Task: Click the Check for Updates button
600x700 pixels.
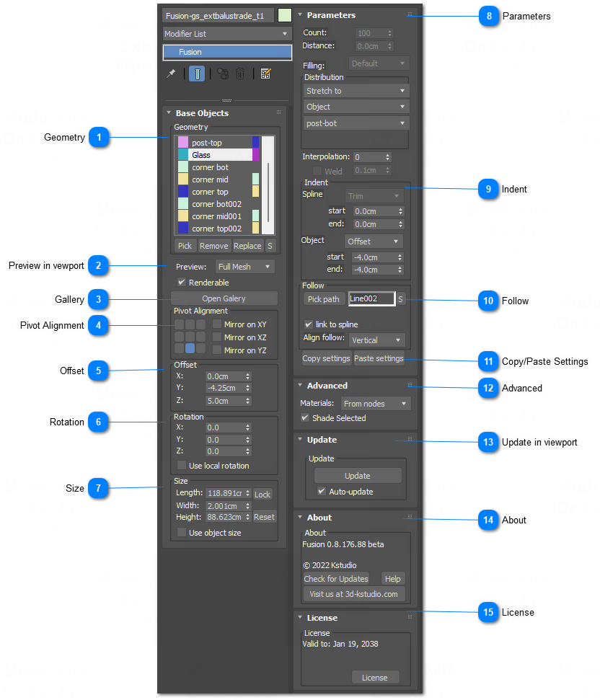Action: point(335,579)
